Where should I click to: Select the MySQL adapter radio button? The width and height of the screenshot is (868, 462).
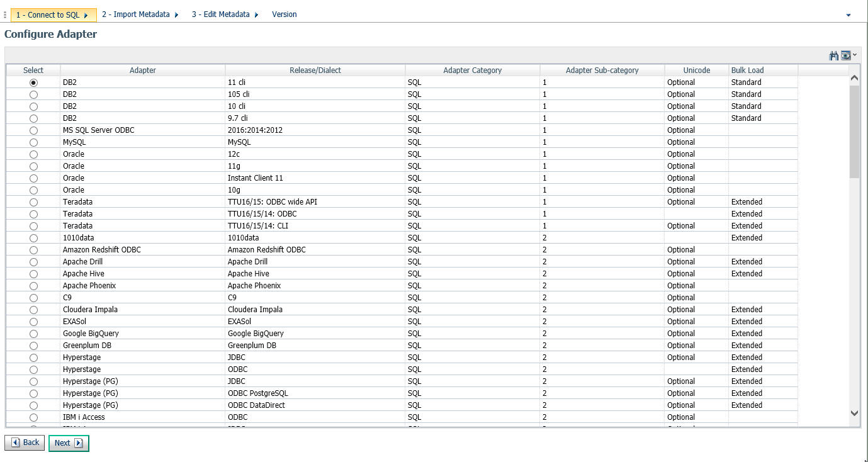(33, 142)
